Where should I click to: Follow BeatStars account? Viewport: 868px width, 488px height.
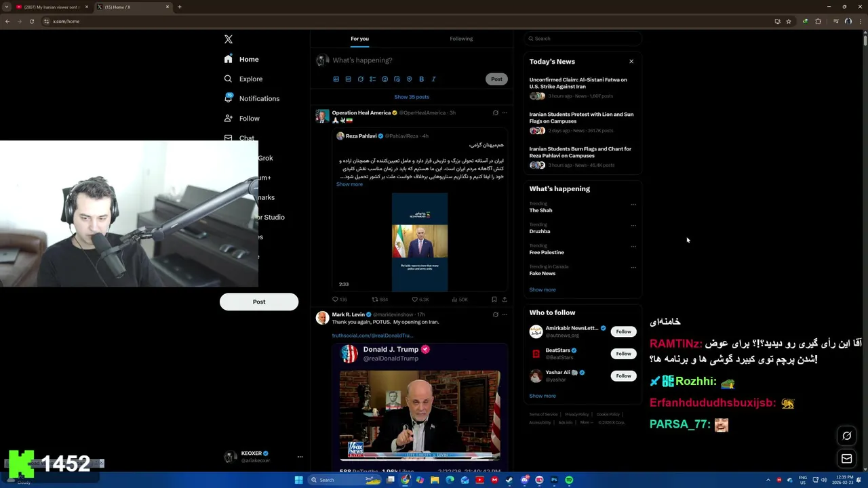pos(623,353)
